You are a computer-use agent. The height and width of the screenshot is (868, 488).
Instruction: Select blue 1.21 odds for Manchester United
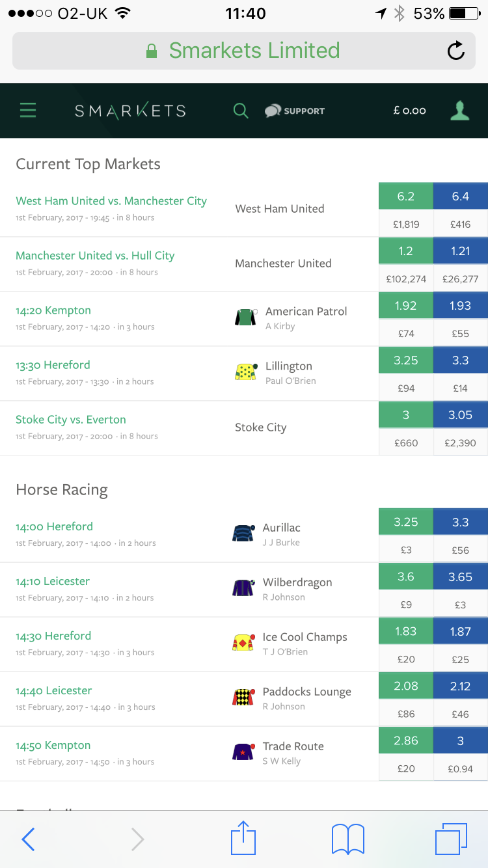pyautogui.click(x=460, y=251)
